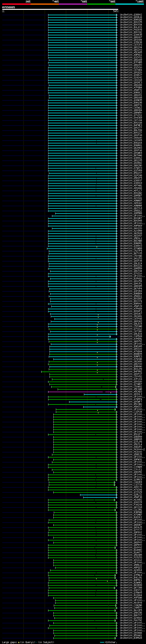Select the label UniRef100_Q65062
Image resolution: width=146 pixels, height=644 pixels.
tap(131, 203)
